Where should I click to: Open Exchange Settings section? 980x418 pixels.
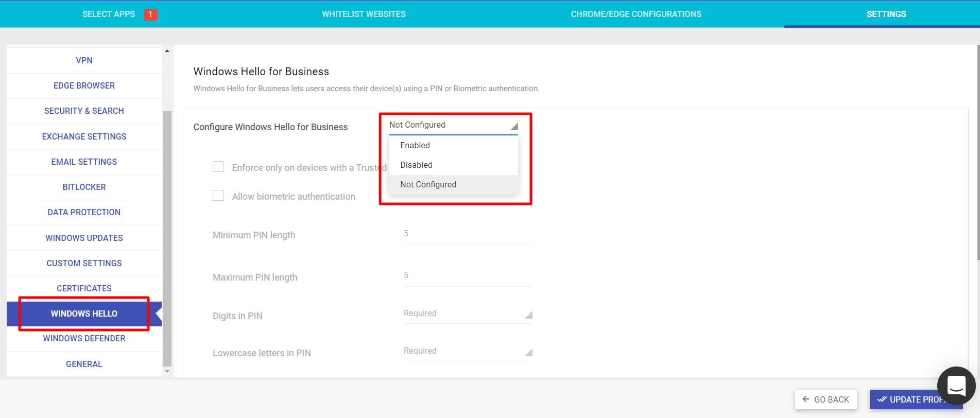84,136
